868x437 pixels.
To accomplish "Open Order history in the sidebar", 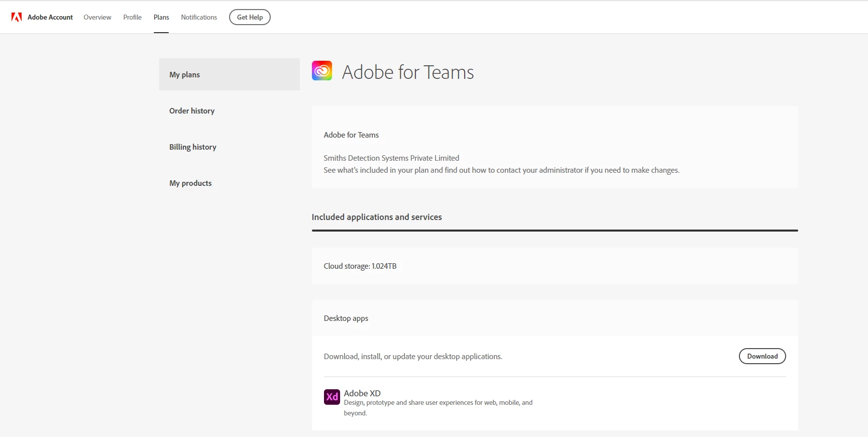I will [192, 111].
